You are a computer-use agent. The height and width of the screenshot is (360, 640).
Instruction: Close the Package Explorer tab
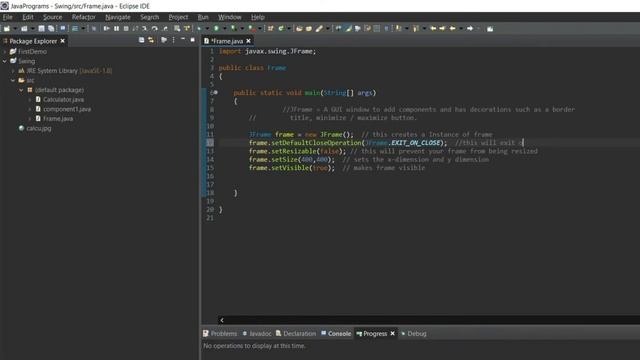62,41
